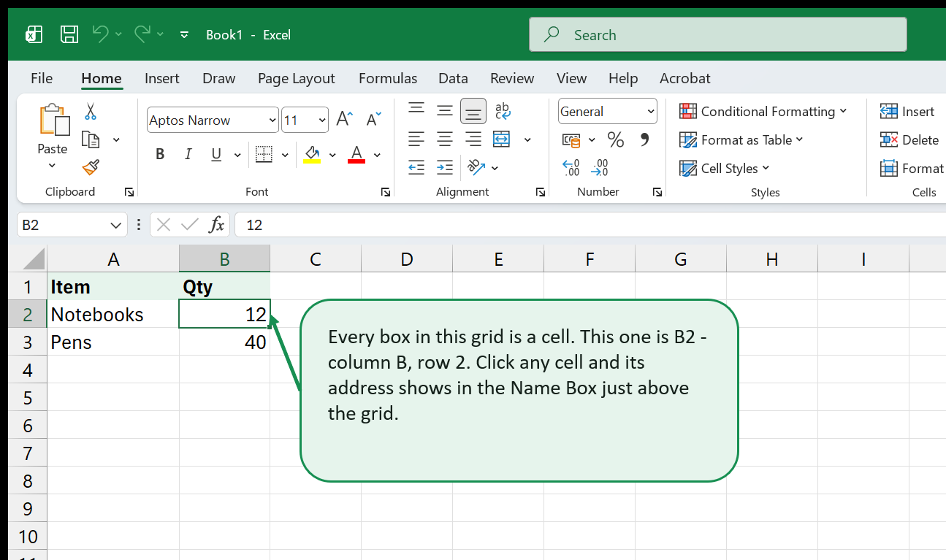Viewport: 946px width, 560px height.
Task: Open Font settings dialog launcher
Action: [x=385, y=192]
